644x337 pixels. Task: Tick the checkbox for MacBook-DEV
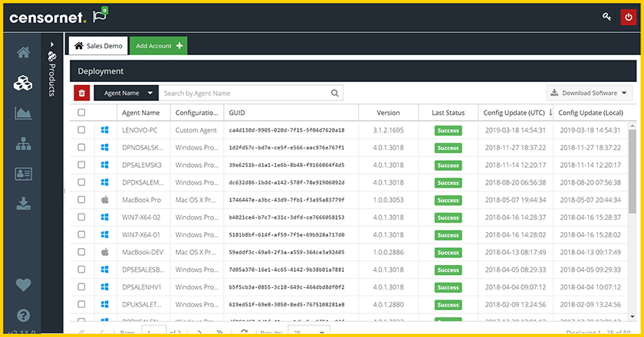tap(81, 252)
